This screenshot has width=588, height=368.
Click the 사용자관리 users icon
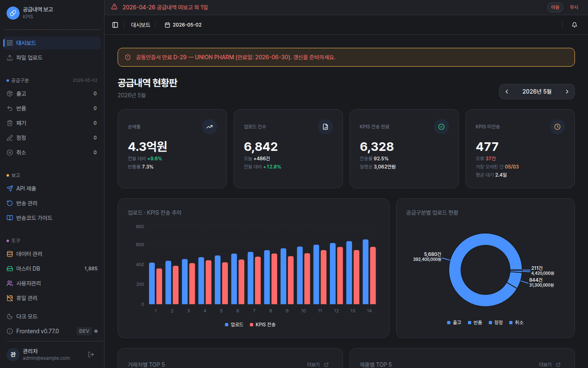click(x=10, y=283)
